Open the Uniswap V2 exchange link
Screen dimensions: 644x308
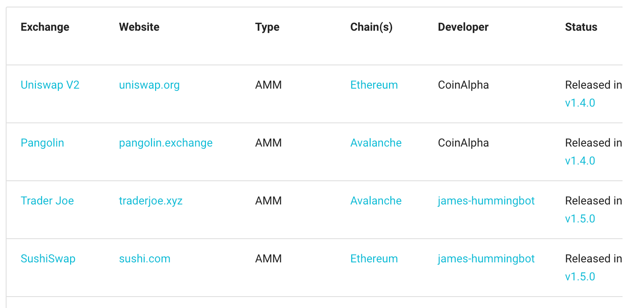point(50,85)
